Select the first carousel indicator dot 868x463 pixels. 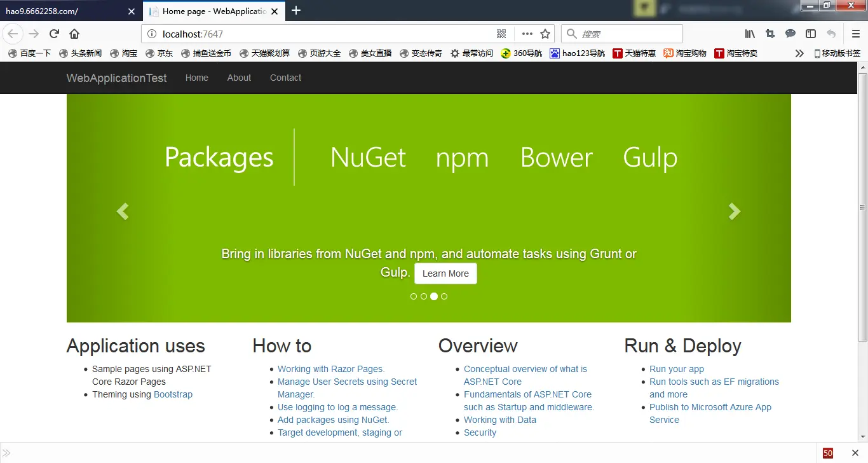[414, 296]
